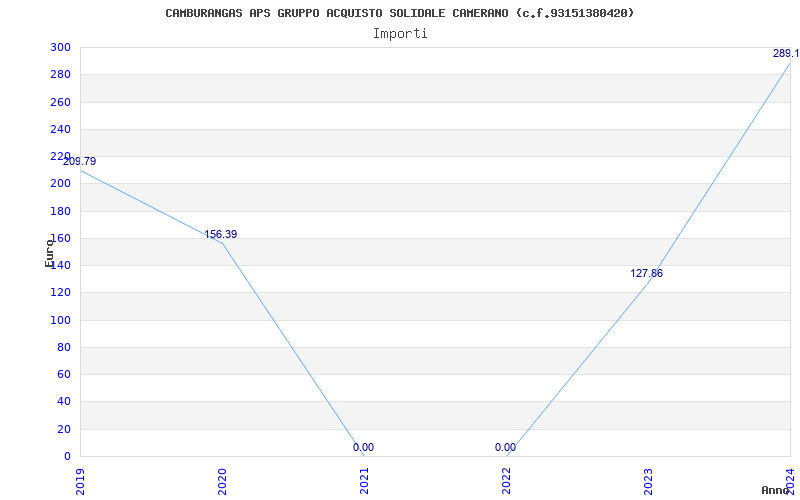Click the 280 y-axis tick label
Screen dimensions: 800x500
60,74
